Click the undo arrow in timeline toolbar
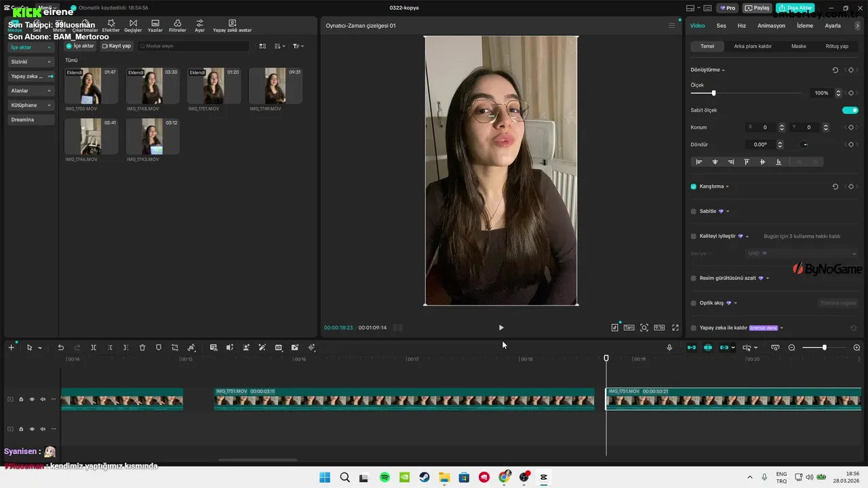 pos(60,348)
